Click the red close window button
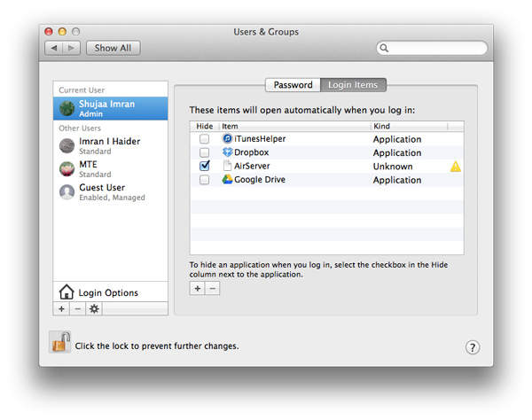The height and width of the screenshot is (420, 532). tap(49, 32)
